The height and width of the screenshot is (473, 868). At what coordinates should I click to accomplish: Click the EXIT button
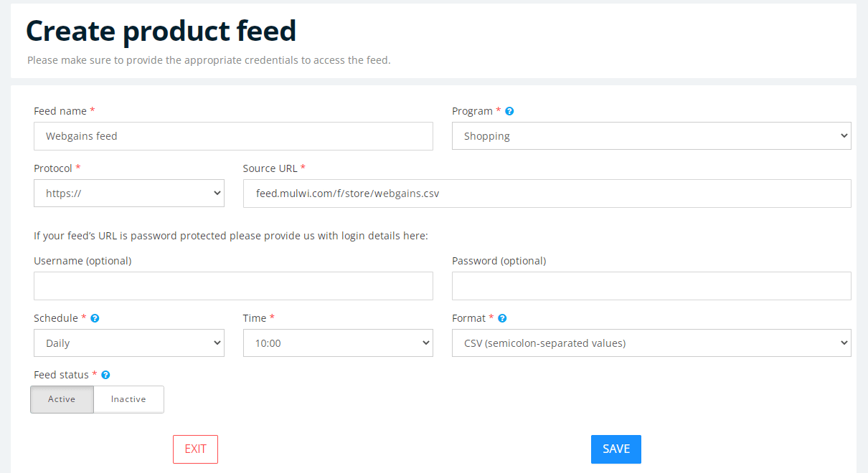[195, 449]
